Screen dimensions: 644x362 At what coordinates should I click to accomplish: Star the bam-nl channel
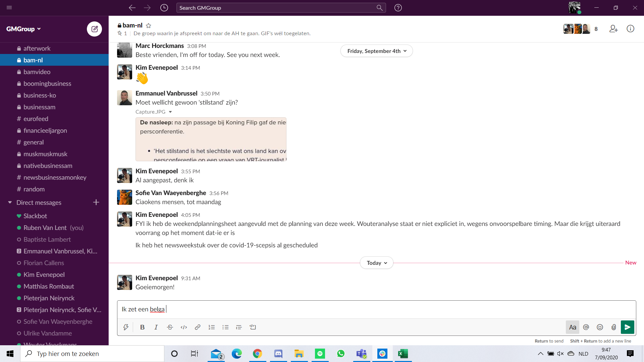pos(149,25)
